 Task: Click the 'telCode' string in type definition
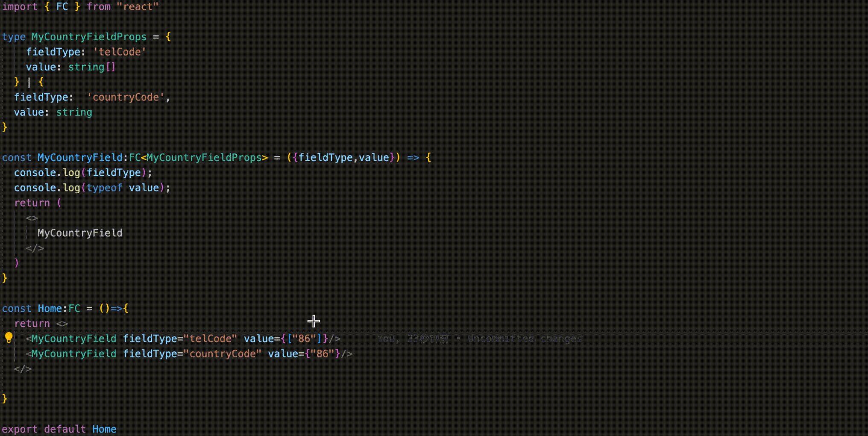(120, 52)
